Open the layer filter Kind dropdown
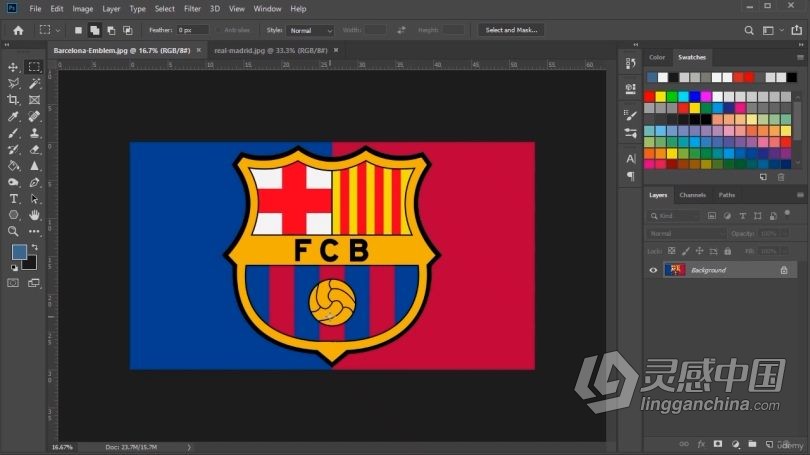The width and height of the screenshot is (810, 455). [674, 216]
